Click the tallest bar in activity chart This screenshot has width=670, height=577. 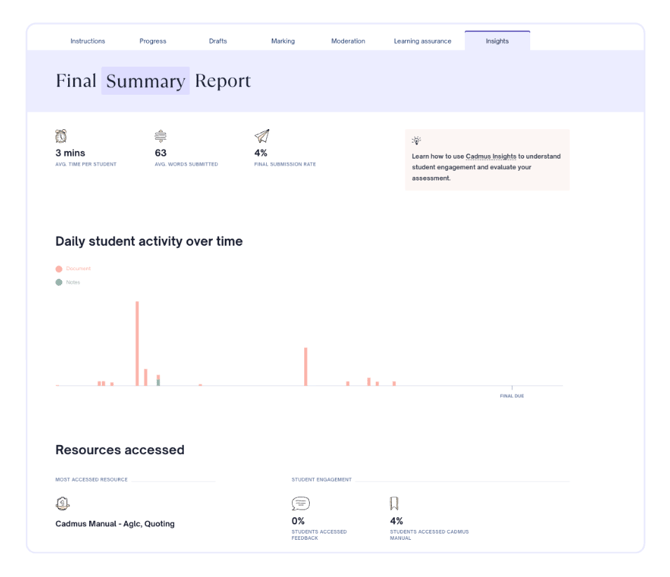coord(137,344)
